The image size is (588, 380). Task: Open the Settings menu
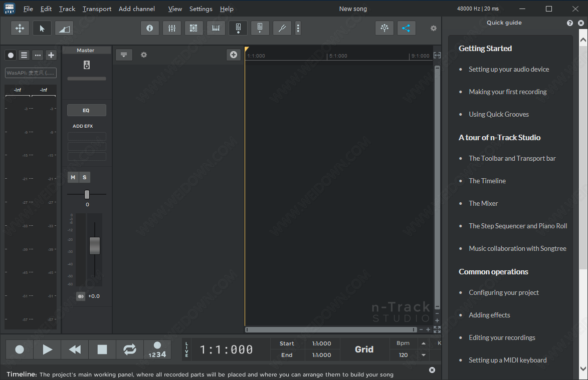[201, 9]
